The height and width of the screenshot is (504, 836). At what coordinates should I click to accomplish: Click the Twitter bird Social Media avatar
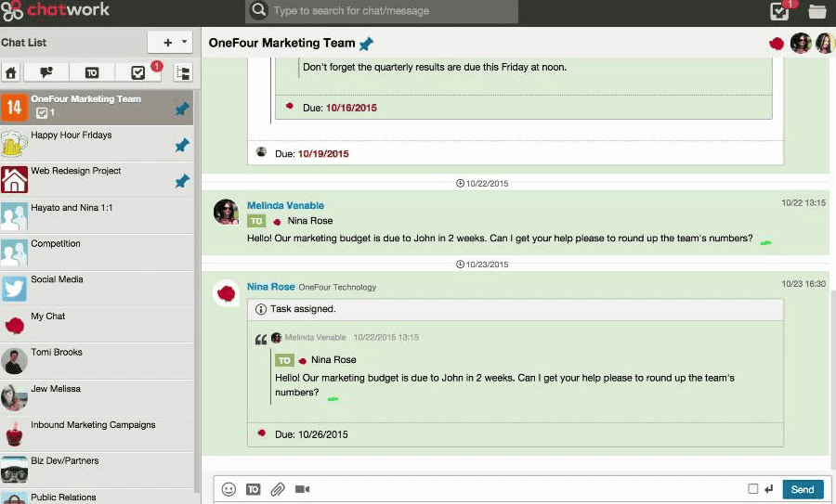(x=14, y=289)
